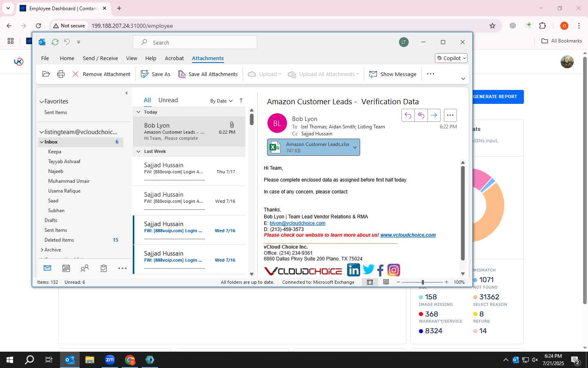Switch to Reading view in status bar

tap(386, 282)
